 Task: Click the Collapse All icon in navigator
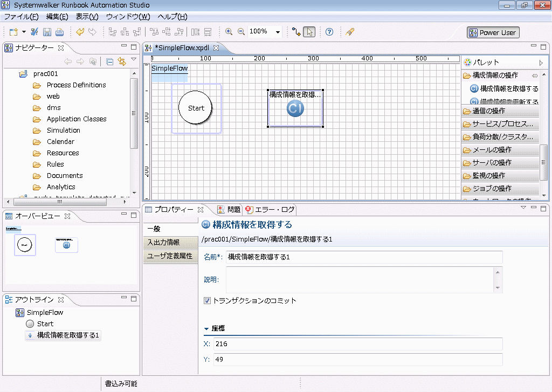(x=109, y=61)
